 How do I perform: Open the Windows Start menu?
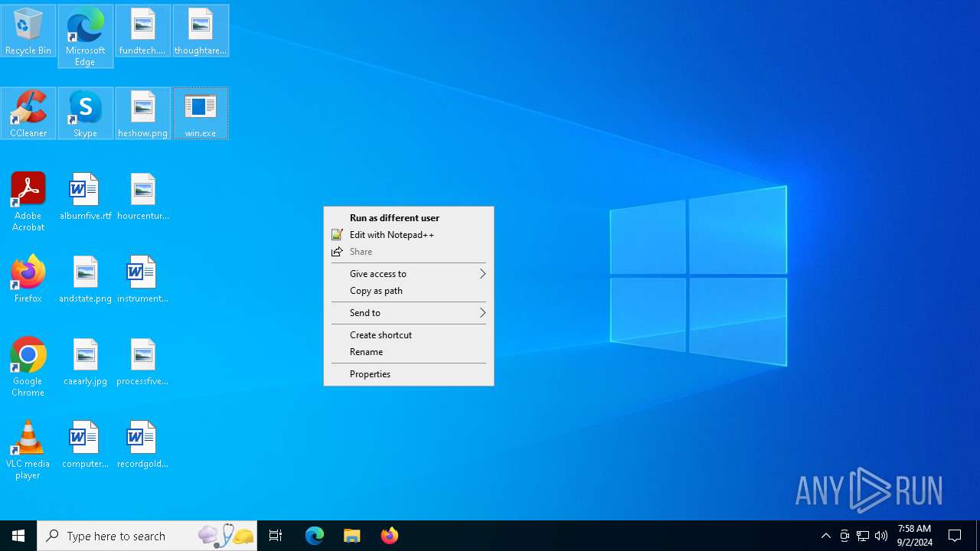18,536
